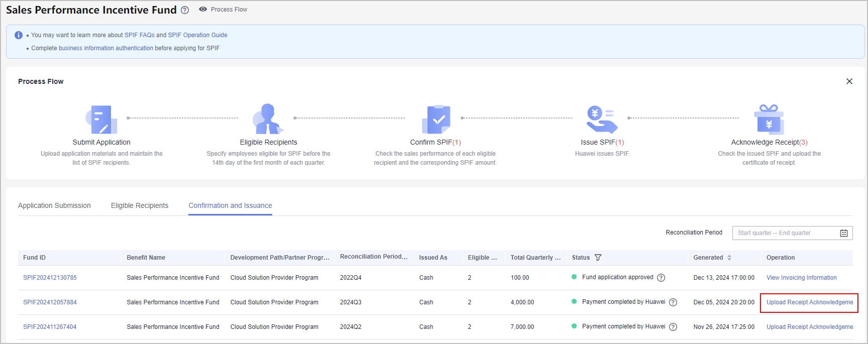Open the calendar icon in Reconciliation Period
This screenshot has height=344, width=868.
tap(844, 233)
